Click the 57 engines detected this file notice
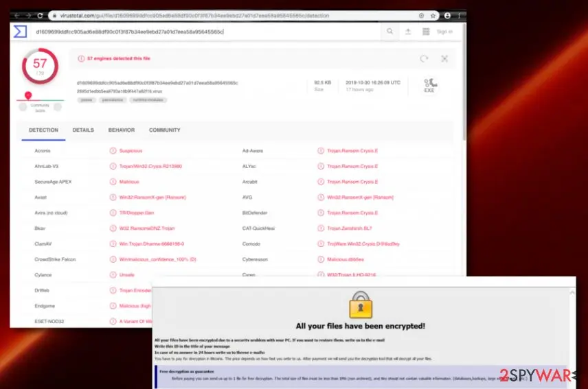Screen dimensions: 588x389 [x=119, y=58]
